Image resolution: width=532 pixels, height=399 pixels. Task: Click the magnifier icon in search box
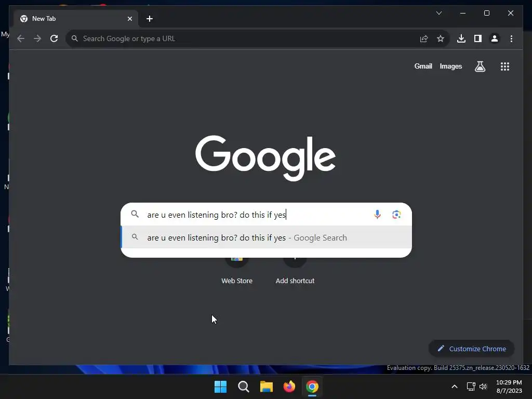tap(135, 214)
